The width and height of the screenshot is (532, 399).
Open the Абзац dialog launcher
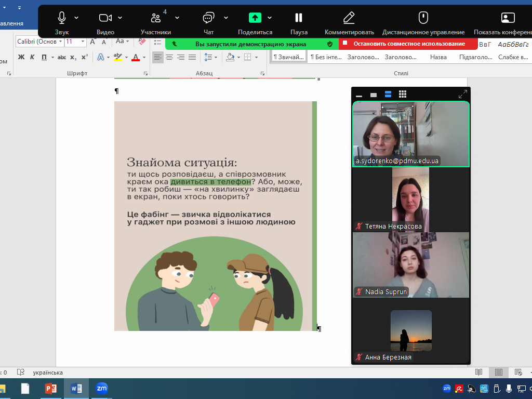pyautogui.click(x=262, y=73)
